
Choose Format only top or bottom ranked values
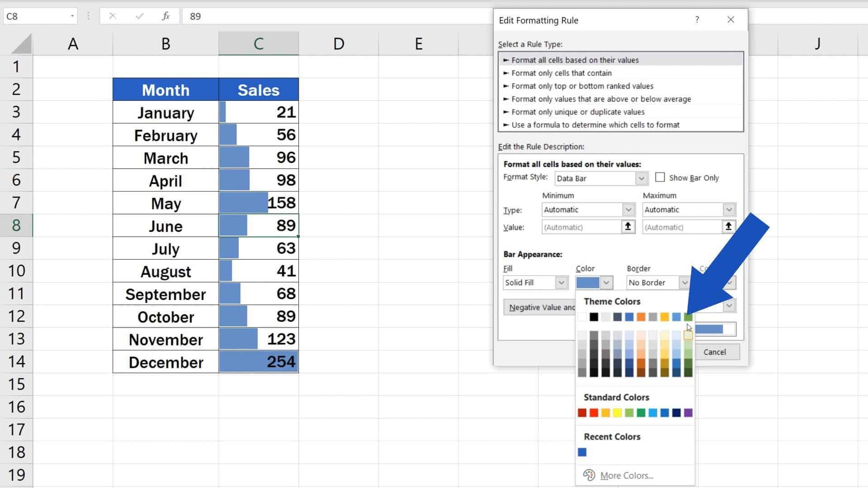(582, 86)
